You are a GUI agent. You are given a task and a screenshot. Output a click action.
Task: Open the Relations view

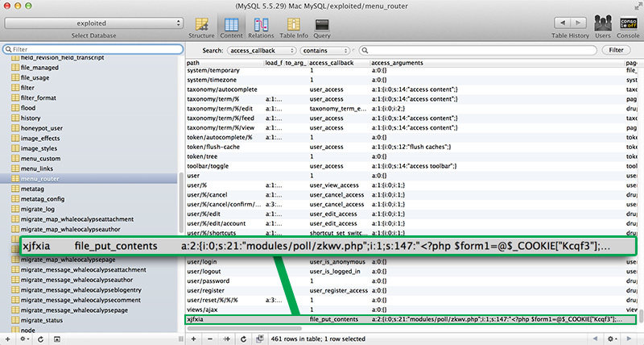pyautogui.click(x=261, y=28)
